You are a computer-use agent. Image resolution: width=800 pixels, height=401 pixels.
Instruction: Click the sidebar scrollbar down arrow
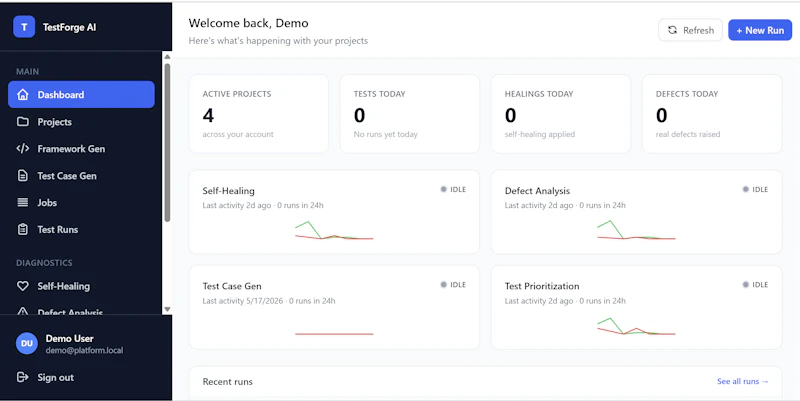point(167,309)
